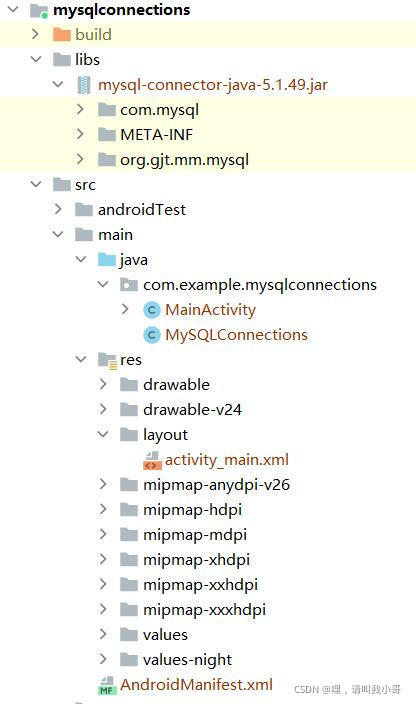Select the mipmap-mdpi folder name
The width and height of the screenshot is (416, 704).
pyautogui.click(x=195, y=535)
